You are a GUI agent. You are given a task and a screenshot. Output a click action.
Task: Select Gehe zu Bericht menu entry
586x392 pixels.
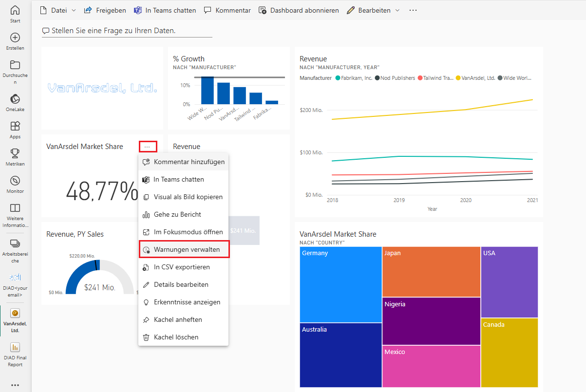point(184,214)
